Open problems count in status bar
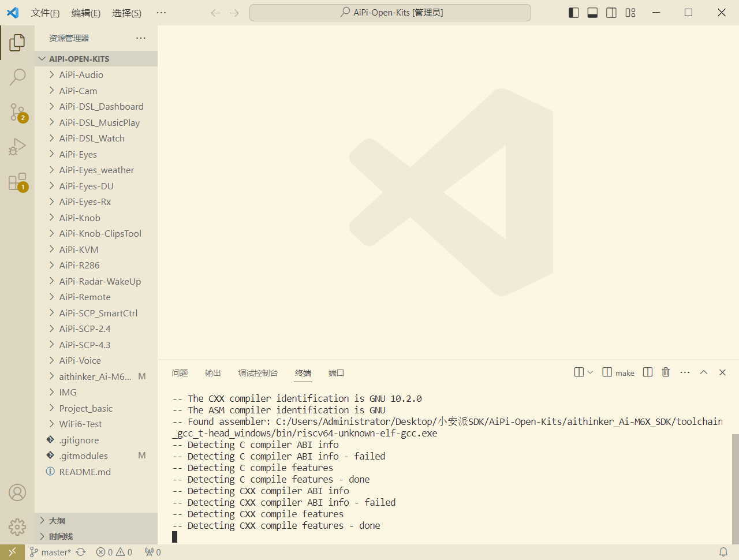 [x=114, y=552]
